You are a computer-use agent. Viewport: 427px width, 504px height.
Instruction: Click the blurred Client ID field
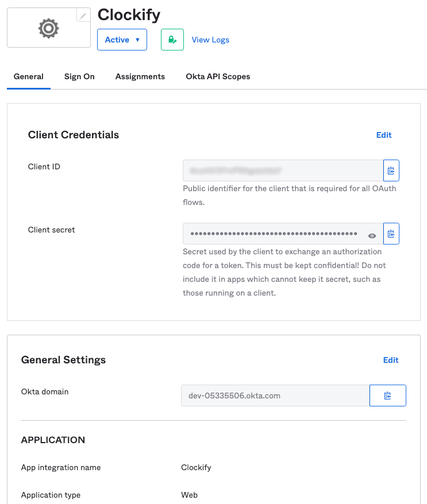[283, 170]
